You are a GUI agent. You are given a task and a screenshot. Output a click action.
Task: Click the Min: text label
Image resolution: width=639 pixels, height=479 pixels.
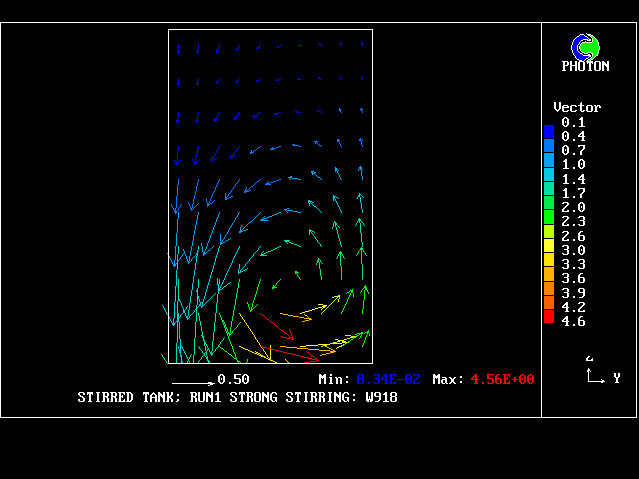334,380
